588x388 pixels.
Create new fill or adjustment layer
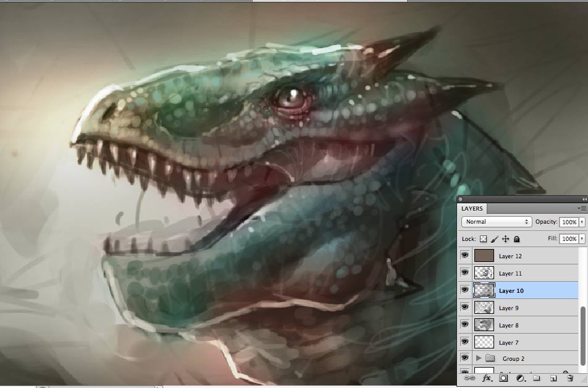point(521,378)
